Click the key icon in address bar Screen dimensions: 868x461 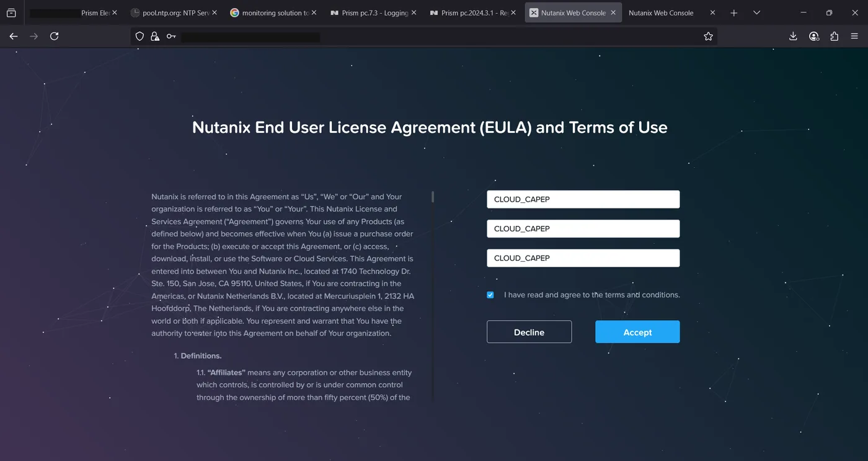coord(171,37)
